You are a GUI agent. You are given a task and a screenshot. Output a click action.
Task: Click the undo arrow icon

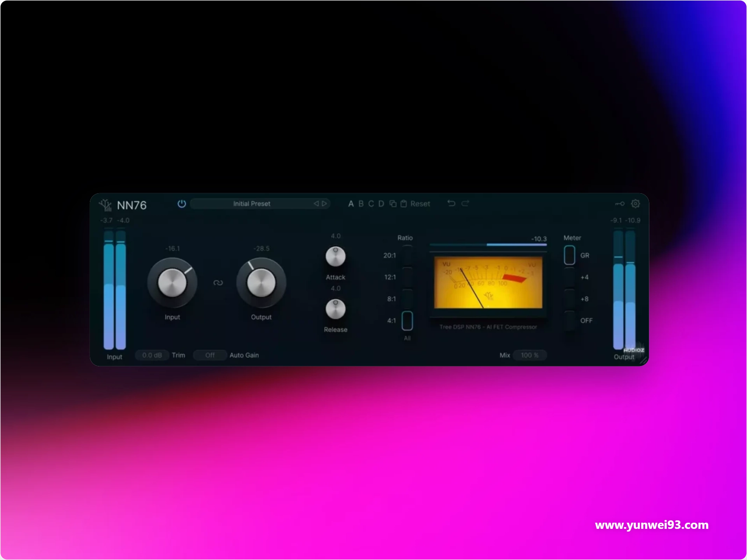451,203
